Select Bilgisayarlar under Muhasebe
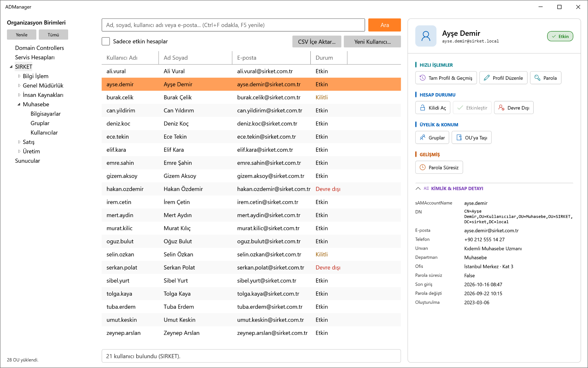Screen dimensions: 588x368 46,114
